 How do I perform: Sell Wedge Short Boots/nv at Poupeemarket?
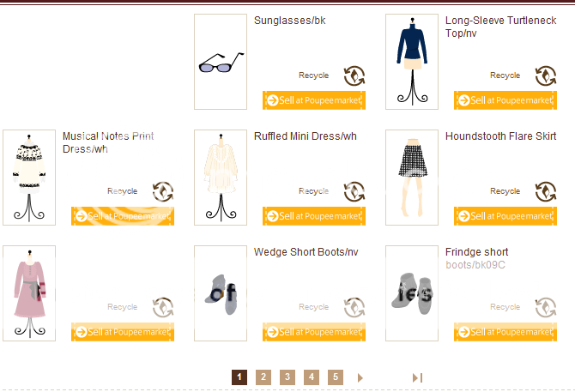[x=314, y=332]
